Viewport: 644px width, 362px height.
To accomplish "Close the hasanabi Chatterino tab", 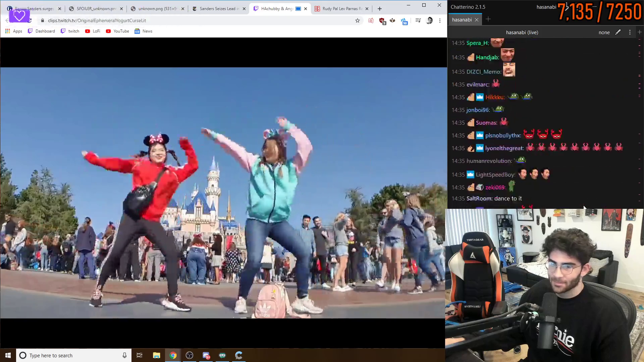I will 477,20.
